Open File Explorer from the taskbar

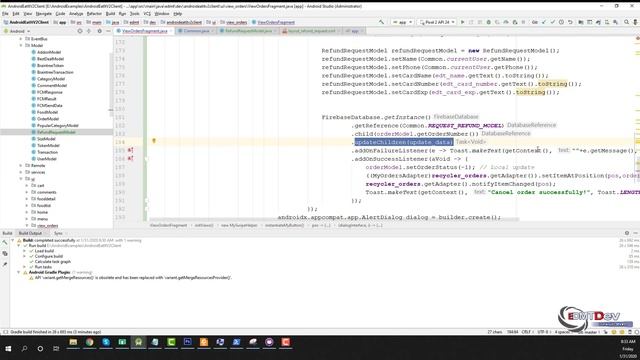[73, 342]
